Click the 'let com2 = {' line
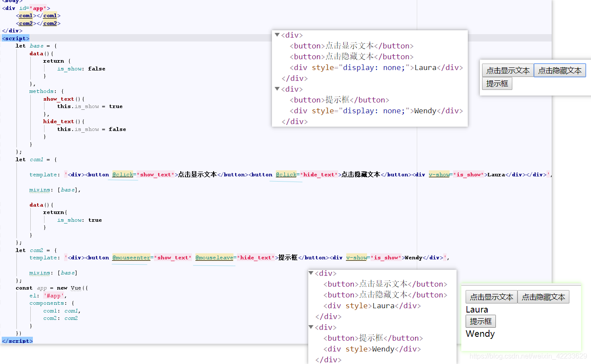591x364 pixels. [36, 250]
